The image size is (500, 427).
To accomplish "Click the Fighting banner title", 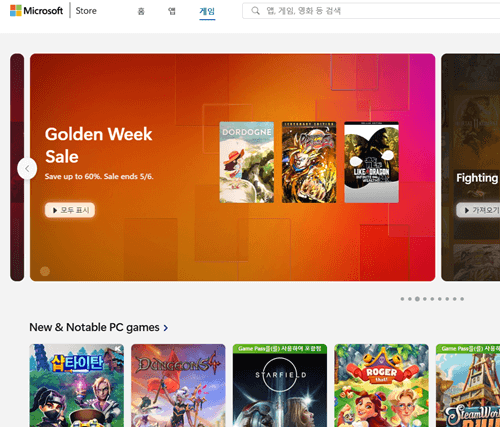I will click(x=477, y=178).
